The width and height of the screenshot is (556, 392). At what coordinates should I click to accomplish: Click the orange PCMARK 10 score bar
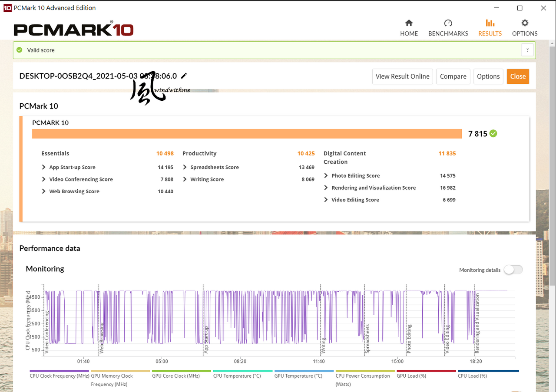click(247, 134)
